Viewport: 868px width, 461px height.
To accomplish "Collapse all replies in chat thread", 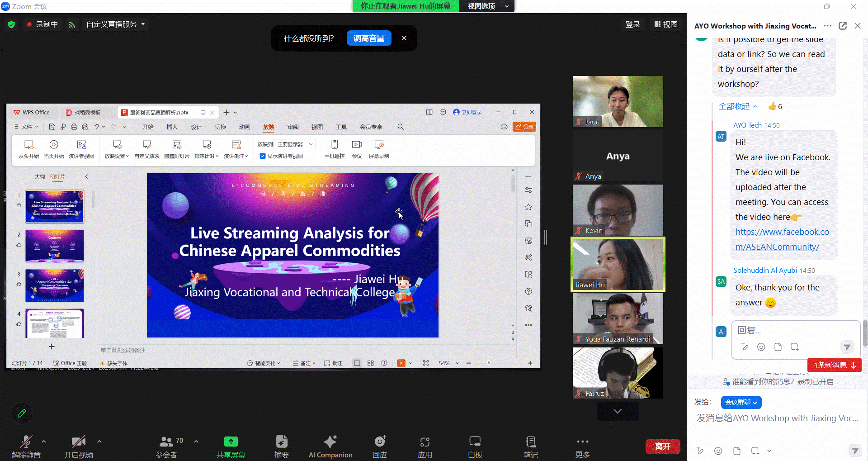I will coord(738,106).
